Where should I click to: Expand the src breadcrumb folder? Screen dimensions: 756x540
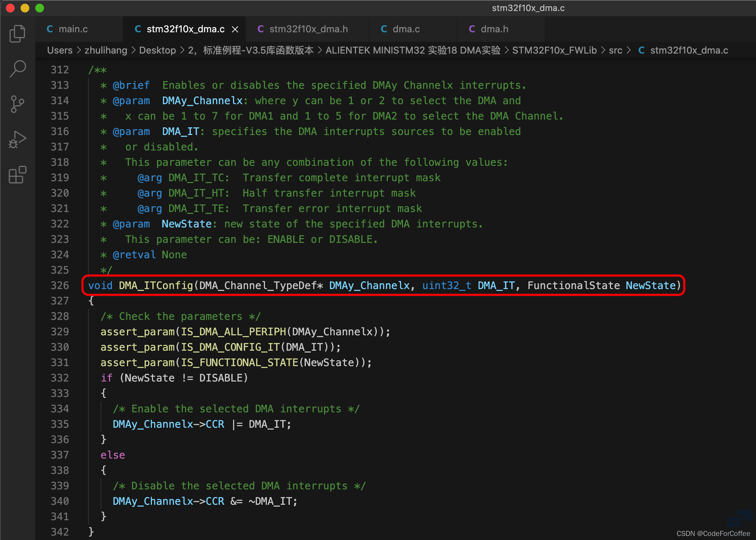click(615, 50)
